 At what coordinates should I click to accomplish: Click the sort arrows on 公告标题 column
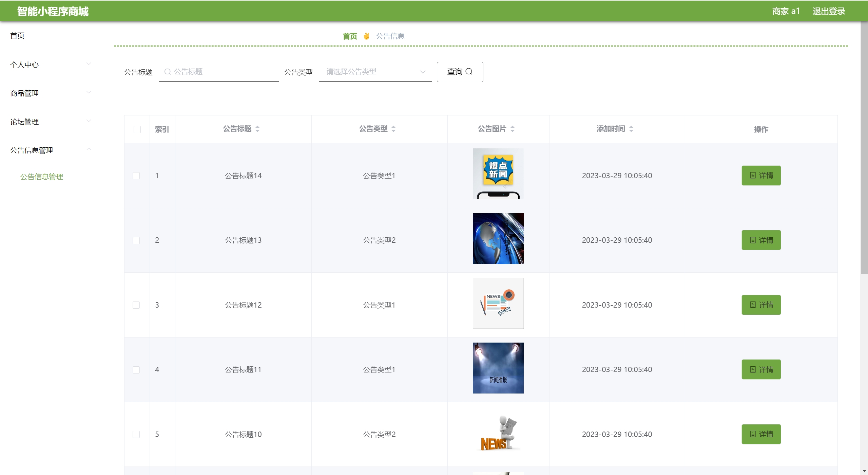click(257, 129)
